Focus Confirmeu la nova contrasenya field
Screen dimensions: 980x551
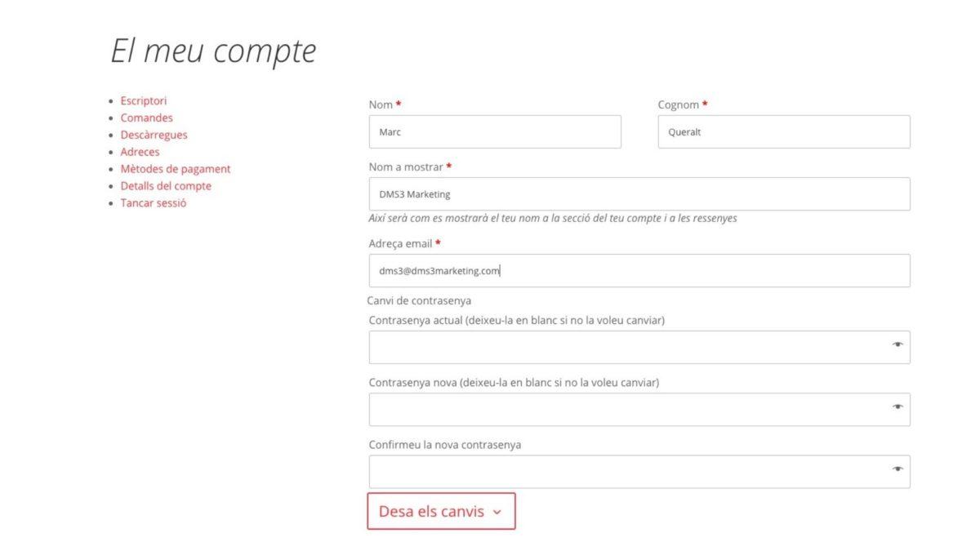639,472
